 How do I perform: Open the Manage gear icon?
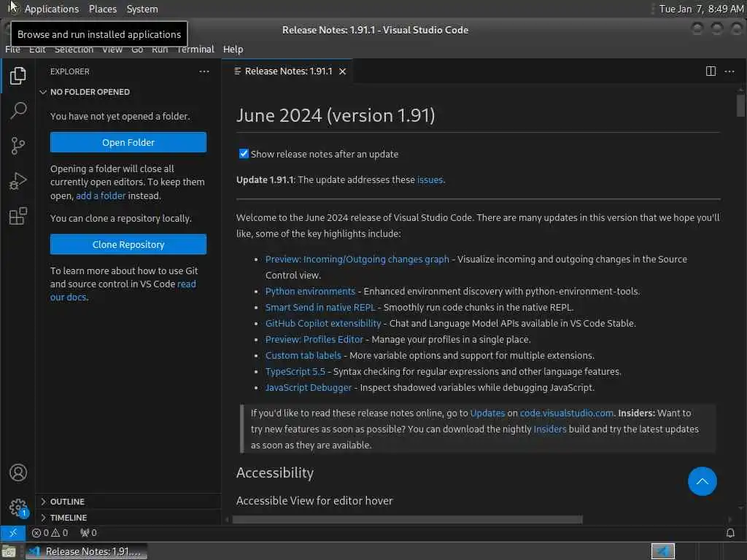pyautogui.click(x=18, y=507)
